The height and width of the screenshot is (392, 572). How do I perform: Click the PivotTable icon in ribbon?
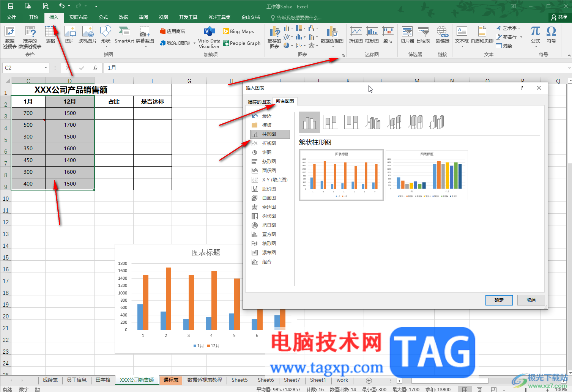coord(10,37)
